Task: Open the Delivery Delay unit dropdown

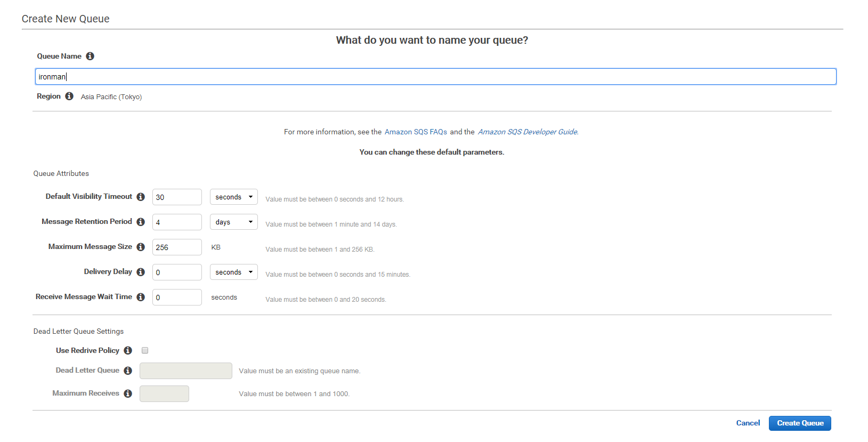Action: 233,272
